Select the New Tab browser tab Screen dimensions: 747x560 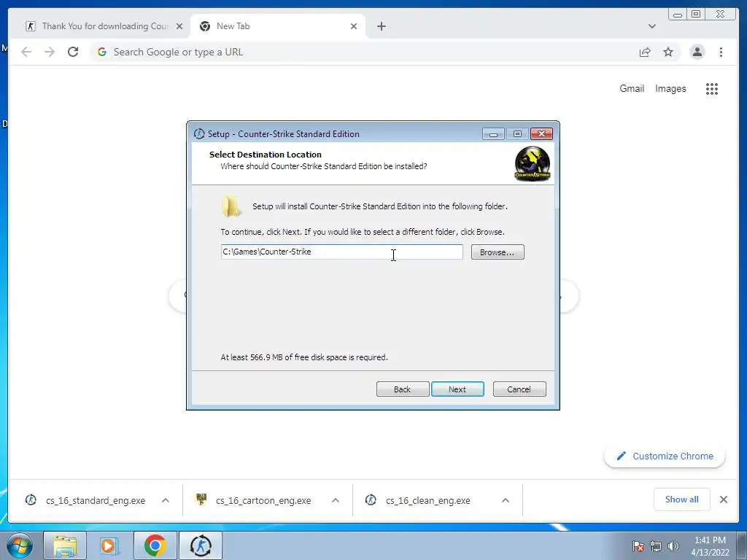pos(278,26)
